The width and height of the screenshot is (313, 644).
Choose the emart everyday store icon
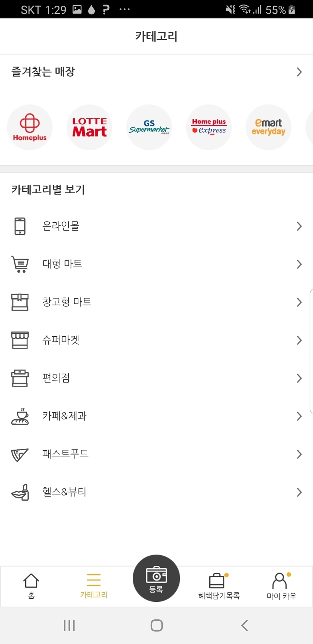click(x=269, y=127)
